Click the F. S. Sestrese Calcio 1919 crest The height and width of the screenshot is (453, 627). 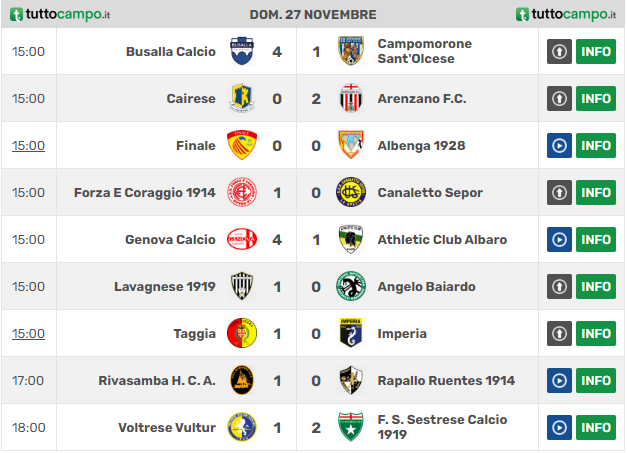[351, 427]
